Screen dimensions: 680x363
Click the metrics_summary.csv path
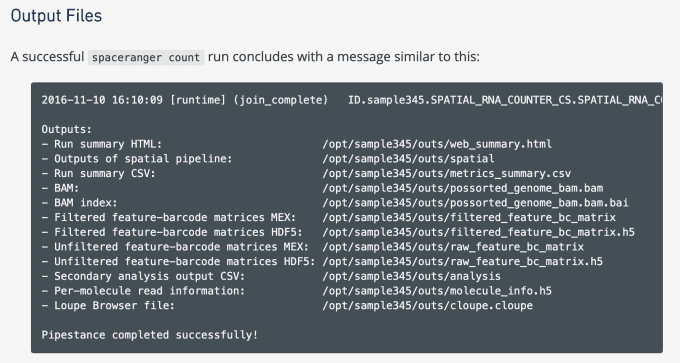click(x=447, y=173)
